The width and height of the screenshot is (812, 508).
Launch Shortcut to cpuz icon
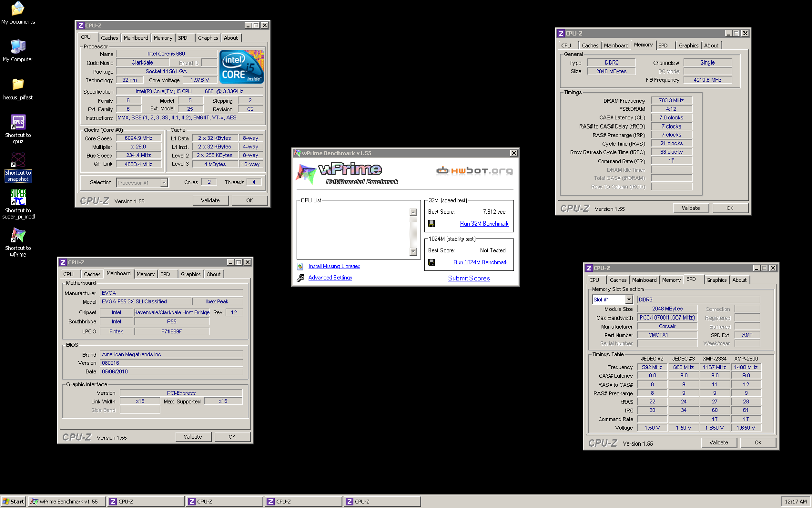coord(18,129)
